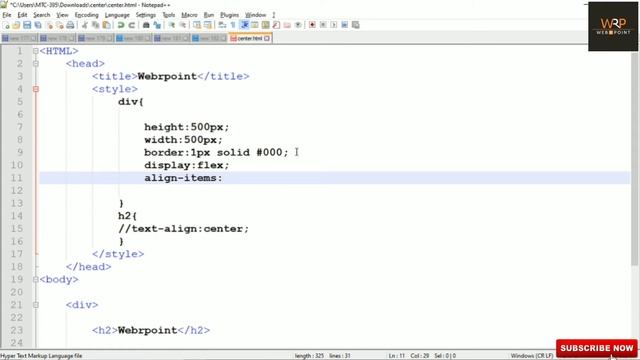Click the Zoom In toolbar icon
The height and width of the screenshot is (360, 640).
171,25
